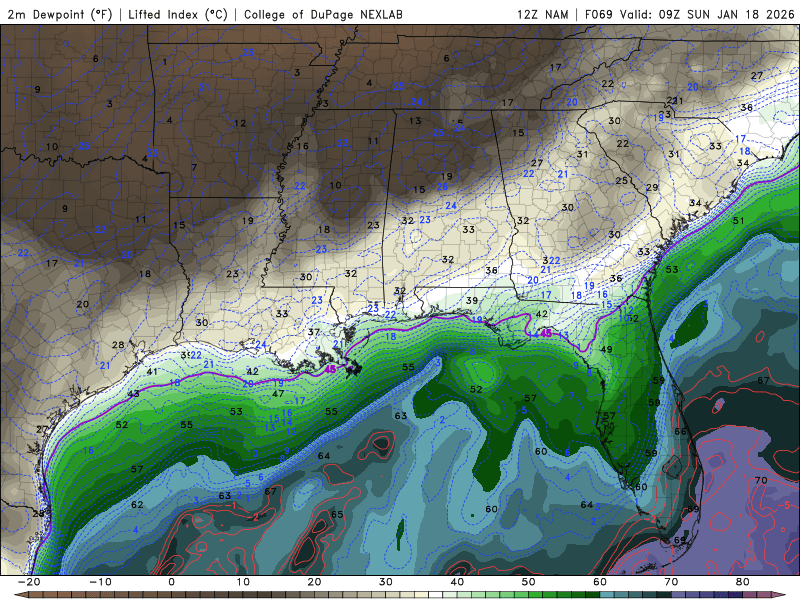Click the black "66" dewpoint value on the map
The height and width of the screenshot is (600, 800).
tap(680, 431)
